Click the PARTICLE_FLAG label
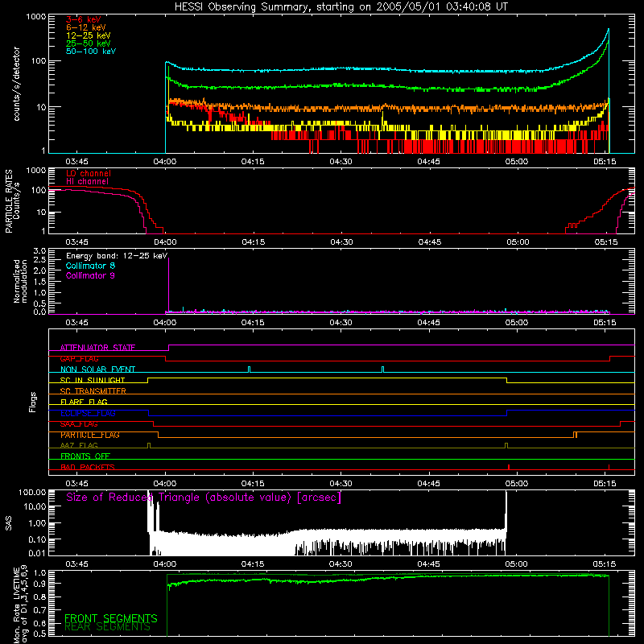Viewport: 644px width, 644px height. coord(90,435)
